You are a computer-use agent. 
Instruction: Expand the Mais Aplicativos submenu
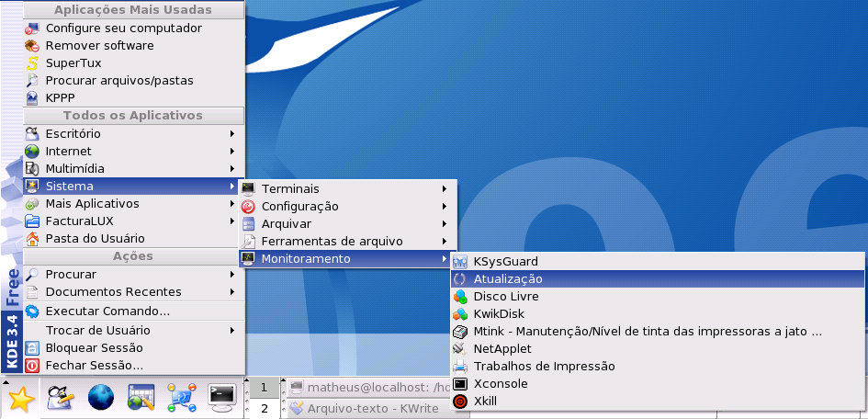[133, 204]
